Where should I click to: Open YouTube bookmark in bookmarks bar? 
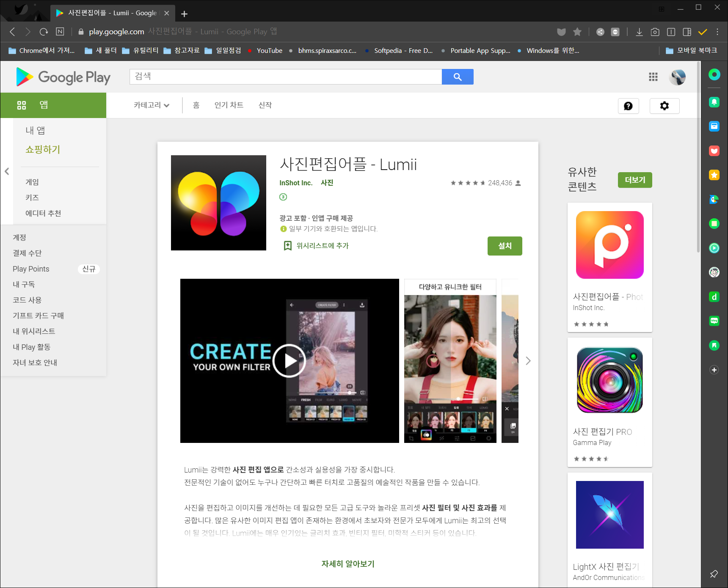point(265,50)
